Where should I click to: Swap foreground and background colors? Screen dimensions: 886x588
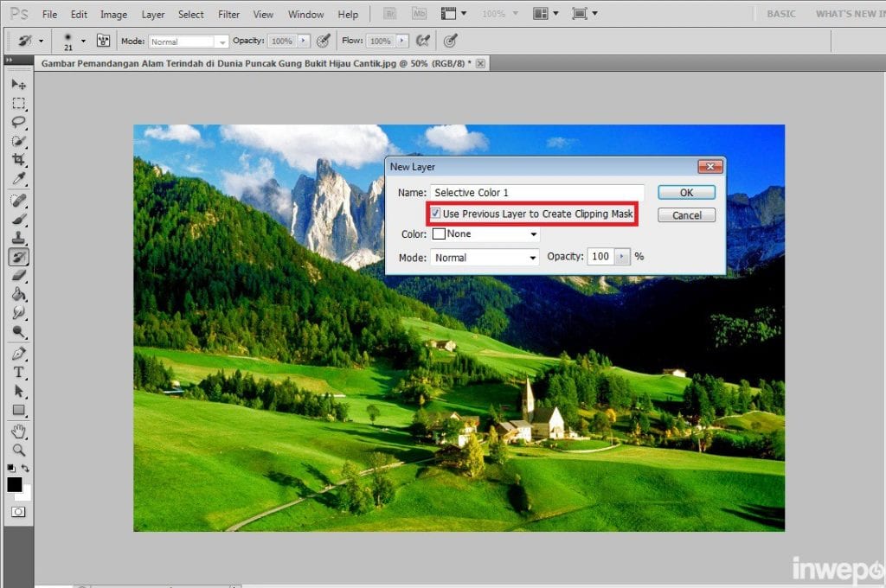pos(25,469)
